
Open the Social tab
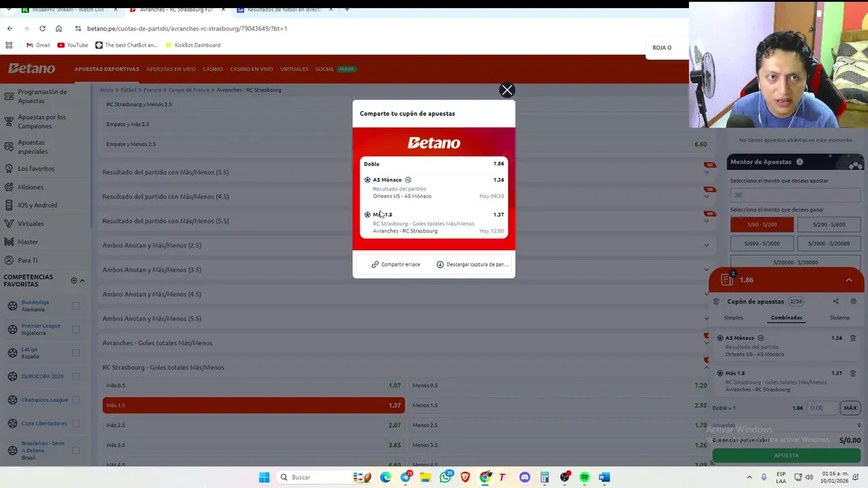(x=335, y=69)
